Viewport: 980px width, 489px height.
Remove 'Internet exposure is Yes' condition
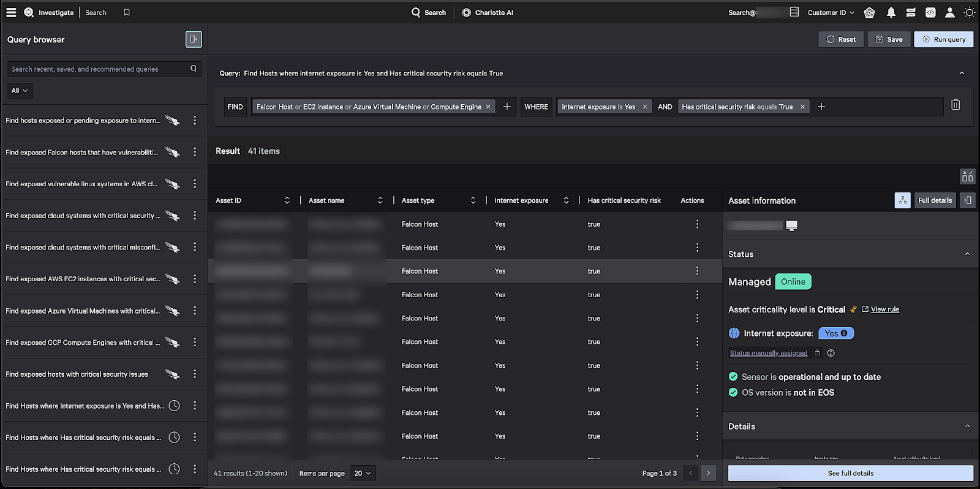pyautogui.click(x=645, y=107)
